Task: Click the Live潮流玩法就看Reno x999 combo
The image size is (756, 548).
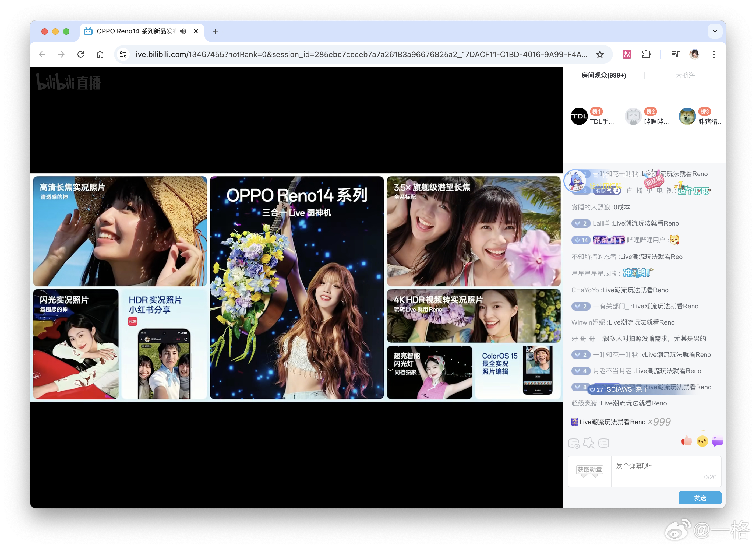Action: click(621, 422)
